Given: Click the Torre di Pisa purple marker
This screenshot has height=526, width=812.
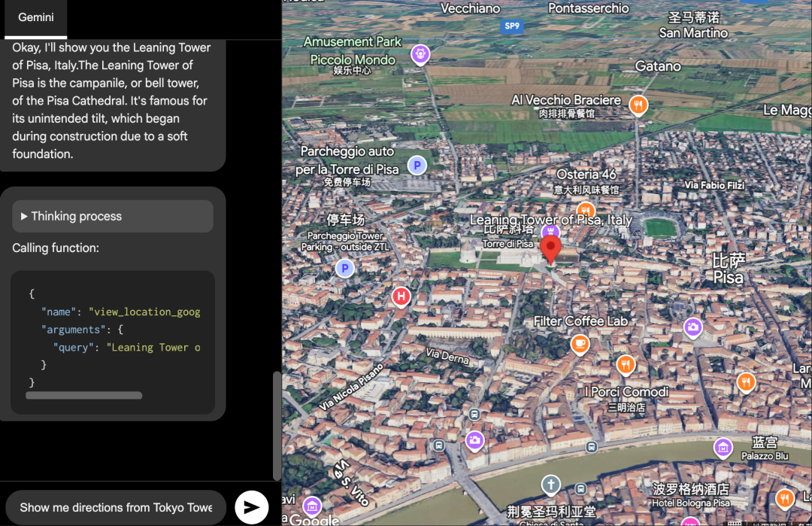Looking at the screenshot, I should click(550, 232).
